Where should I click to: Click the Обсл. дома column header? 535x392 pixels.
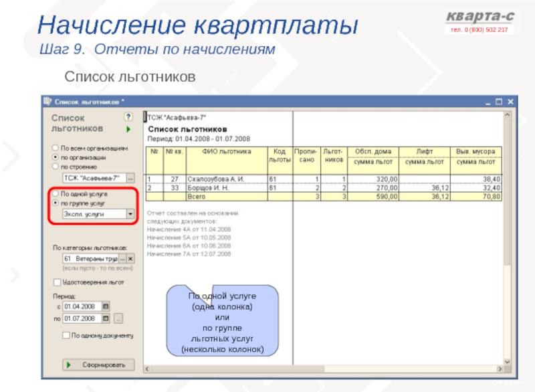(x=373, y=152)
